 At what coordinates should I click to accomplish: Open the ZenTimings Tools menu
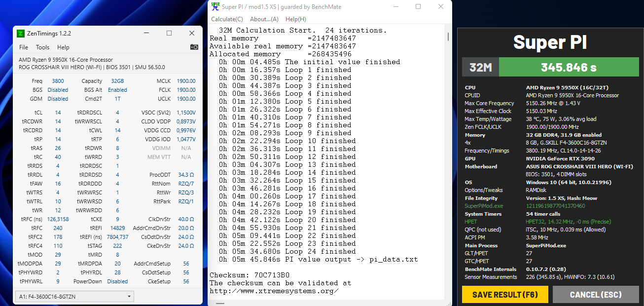[x=42, y=47]
